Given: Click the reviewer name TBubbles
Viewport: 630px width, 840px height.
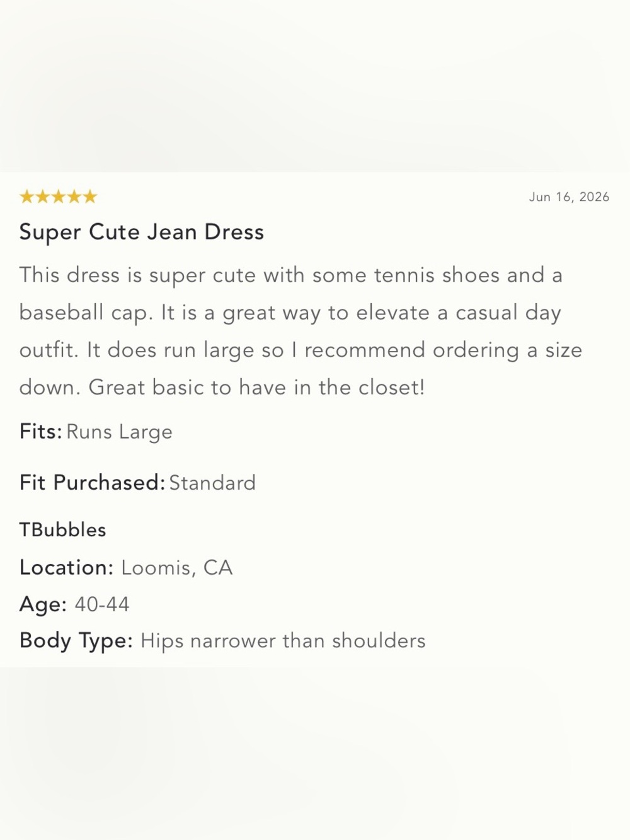Looking at the screenshot, I should pos(62,530).
